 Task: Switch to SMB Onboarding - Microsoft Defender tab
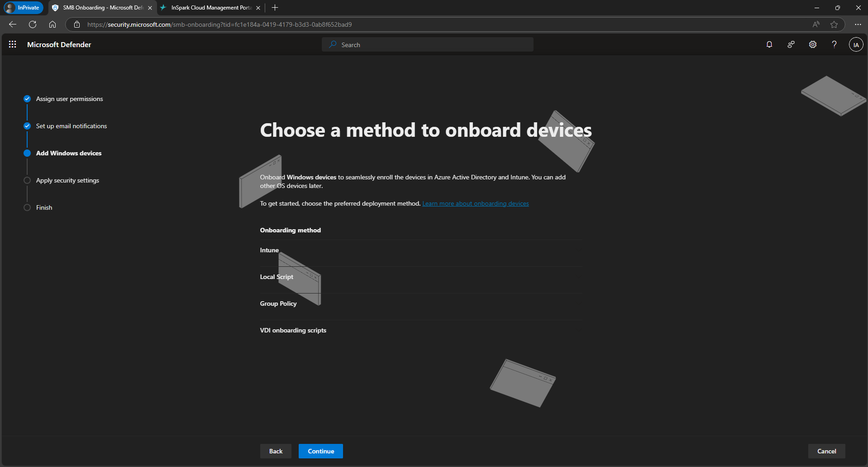pos(102,8)
